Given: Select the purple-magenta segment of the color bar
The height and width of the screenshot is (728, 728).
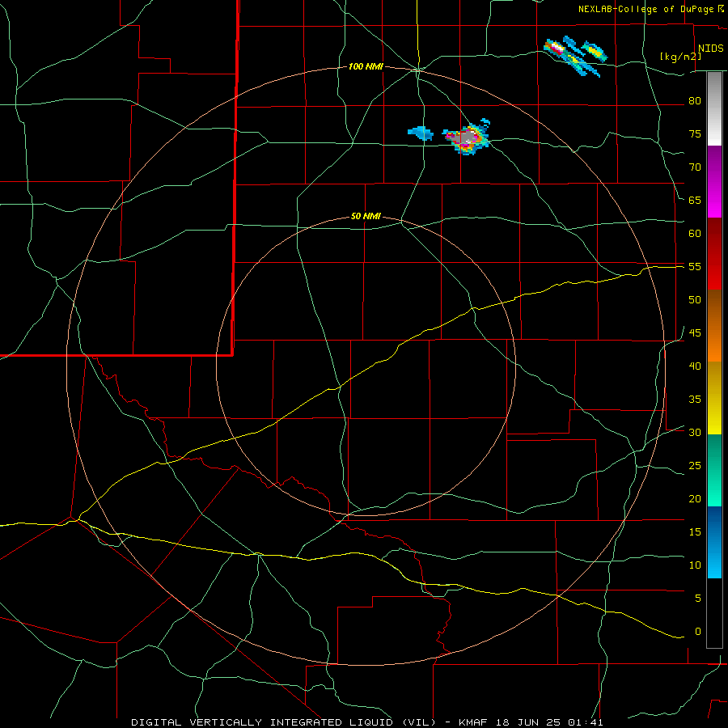Looking at the screenshot, I should pos(714,181).
